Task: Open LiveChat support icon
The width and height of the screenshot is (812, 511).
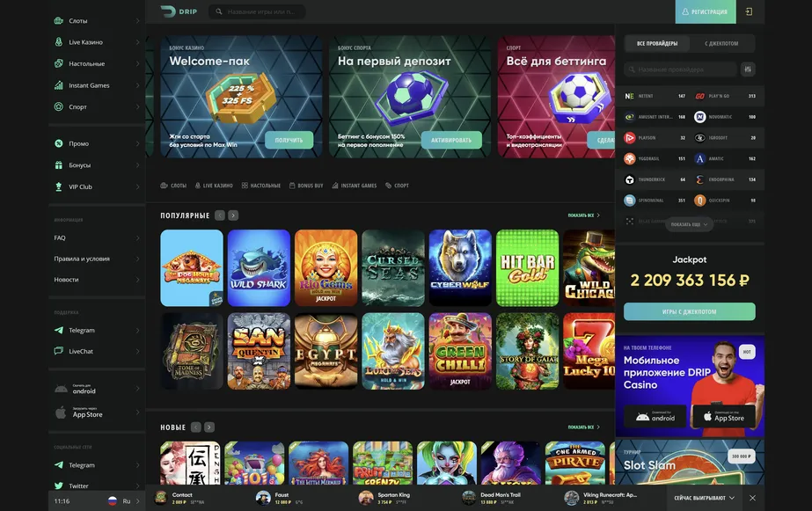Action: click(59, 351)
